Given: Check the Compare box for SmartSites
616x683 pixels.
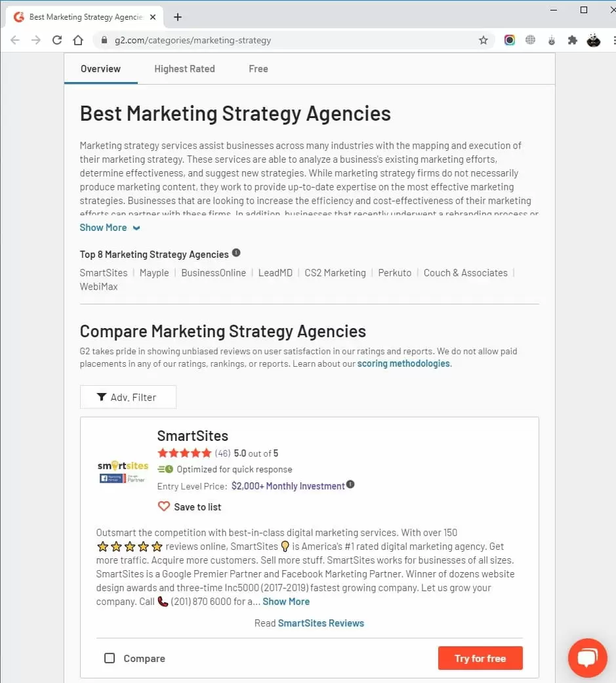Looking at the screenshot, I should point(110,658).
